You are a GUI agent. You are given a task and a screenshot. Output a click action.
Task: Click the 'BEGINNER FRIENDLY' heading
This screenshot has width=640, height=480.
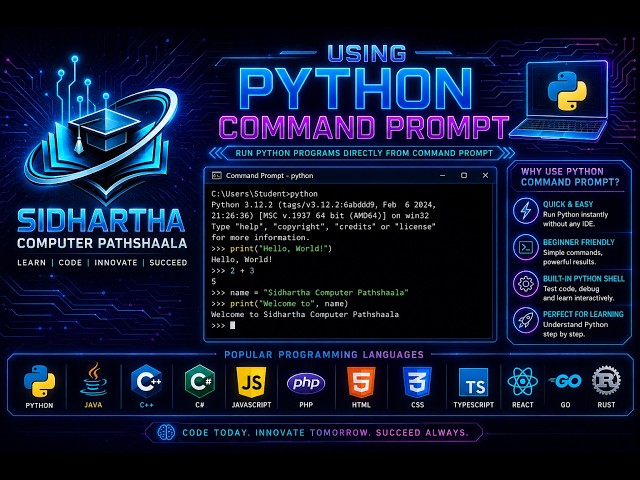[x=579, y=242]
